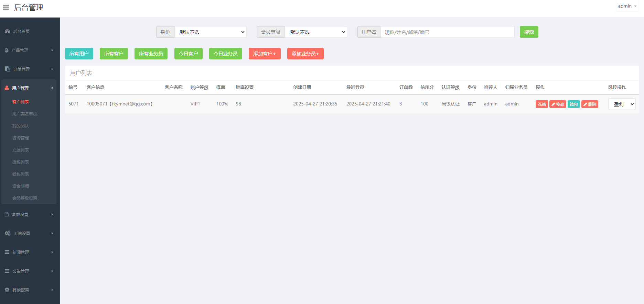This screenshot has height=304, width=644.
Task: Open 提现列表 in the sidebar submenu
Action: click(21, 162)
